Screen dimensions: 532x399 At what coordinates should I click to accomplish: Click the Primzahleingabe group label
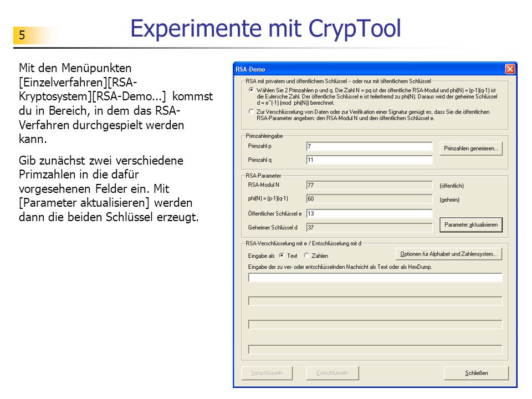coord(264,136)
